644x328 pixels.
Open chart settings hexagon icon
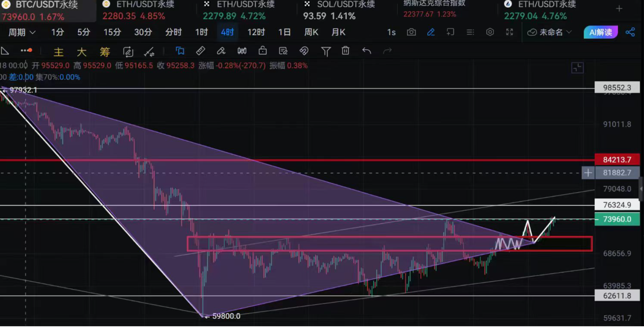click(490, 32)
